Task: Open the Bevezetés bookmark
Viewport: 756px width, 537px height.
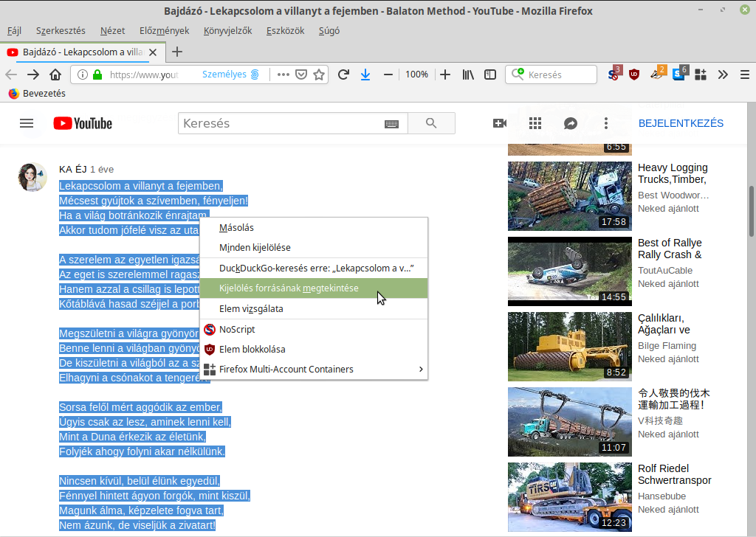Action: click(x=37, y=94)
